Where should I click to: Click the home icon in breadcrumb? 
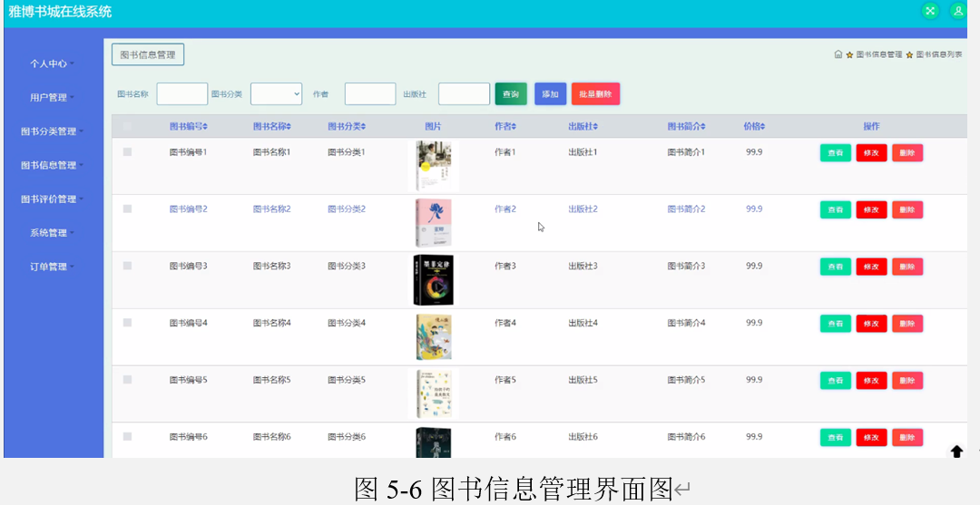click(x=838, y=54)
